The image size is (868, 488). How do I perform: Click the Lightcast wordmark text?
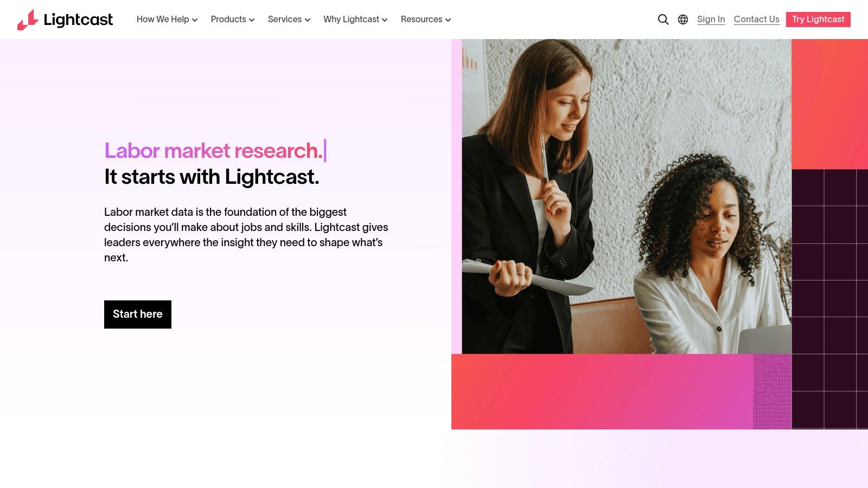pyautogui.click(x=78, y=20)
